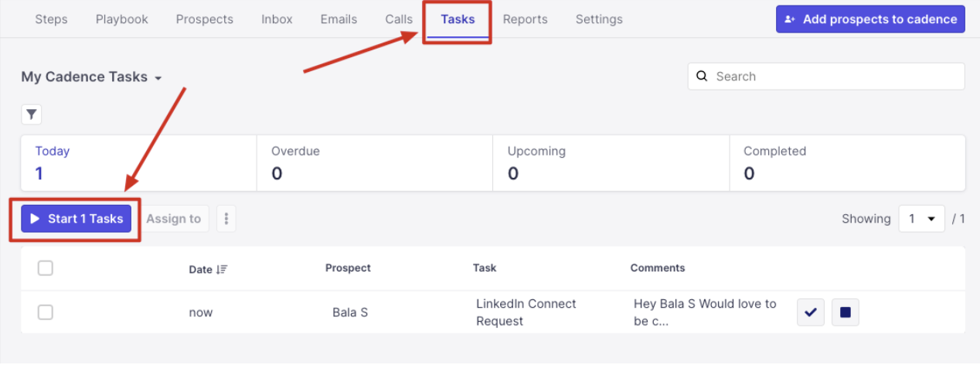Open the Settings tab
The height and width of the screenshot is (365, 980).
pyautogui.click(x=599, y=19)
